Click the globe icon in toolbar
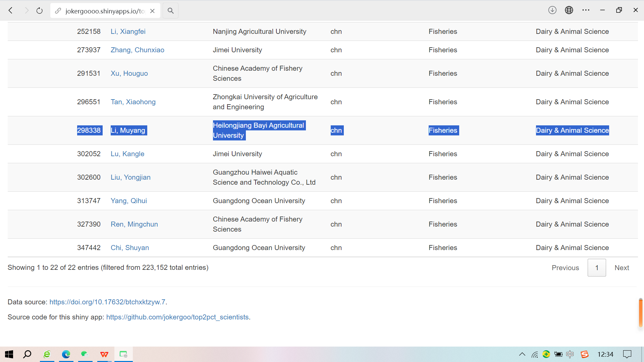This screenshot has height=362, width=644. click(x=569, y=10)
